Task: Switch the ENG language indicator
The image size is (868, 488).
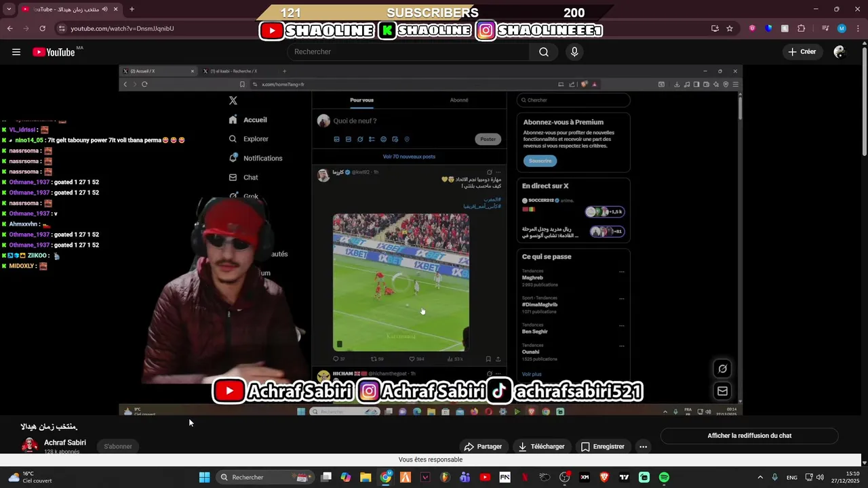Action: [791, 477]
